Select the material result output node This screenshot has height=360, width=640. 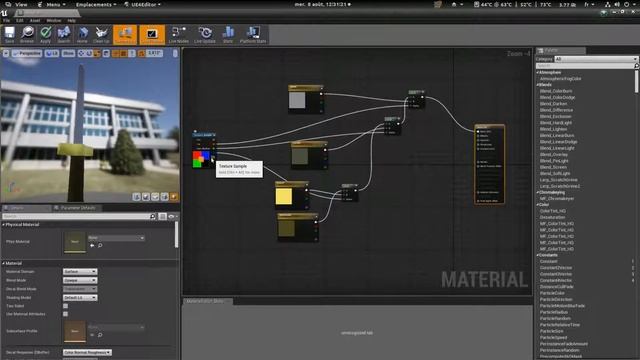489,164
